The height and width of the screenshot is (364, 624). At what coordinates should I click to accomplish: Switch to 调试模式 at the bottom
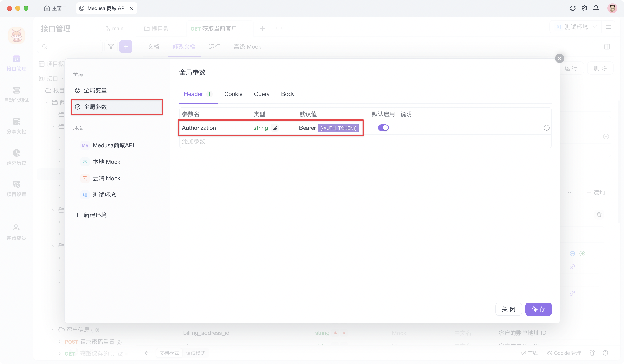[195, 353]
